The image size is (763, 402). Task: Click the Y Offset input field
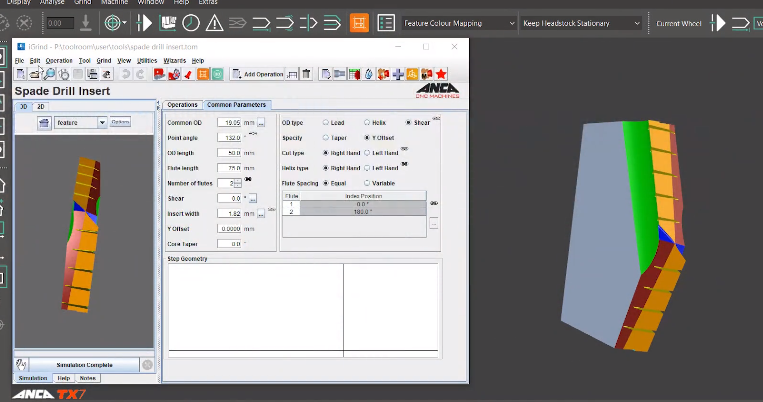(x=229, y=229)
